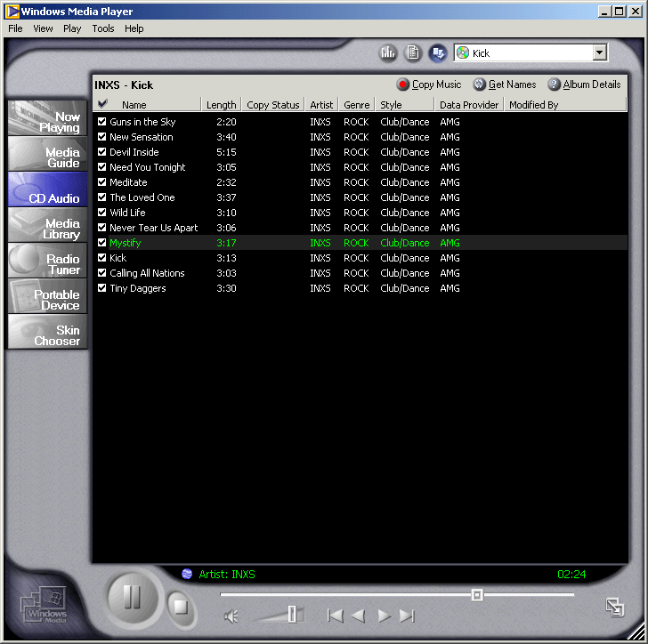The image size is (648, 644).
Task: Open the Radio Tuner section
Action: coord(47,261)
